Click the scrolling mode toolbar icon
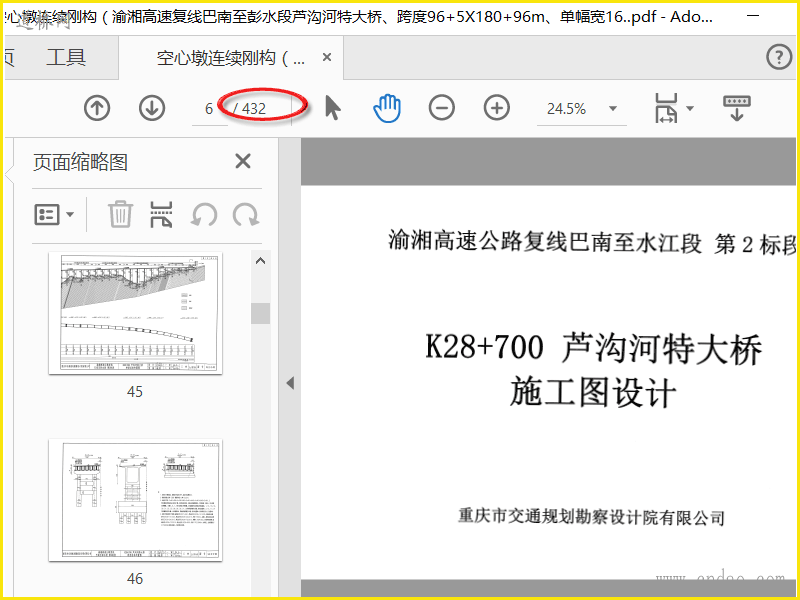The image size is (800, 600). click(x=737, y=107)
